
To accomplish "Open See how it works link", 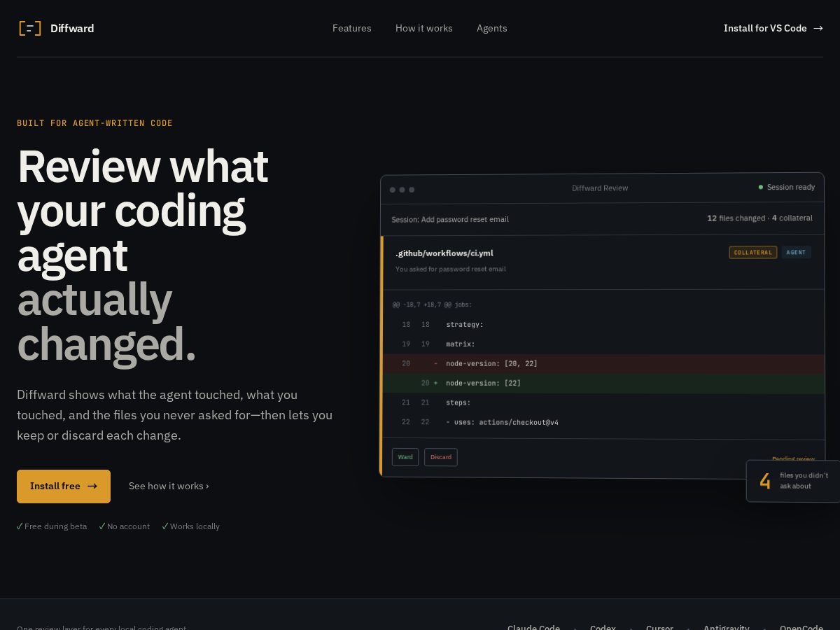I will tap(169, 486).
